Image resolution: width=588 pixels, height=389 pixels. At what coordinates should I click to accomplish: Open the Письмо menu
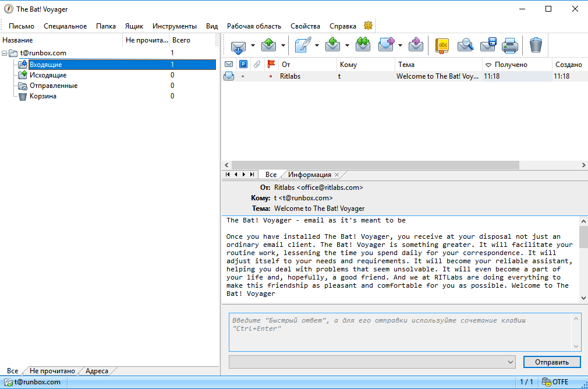pos(22,26)
